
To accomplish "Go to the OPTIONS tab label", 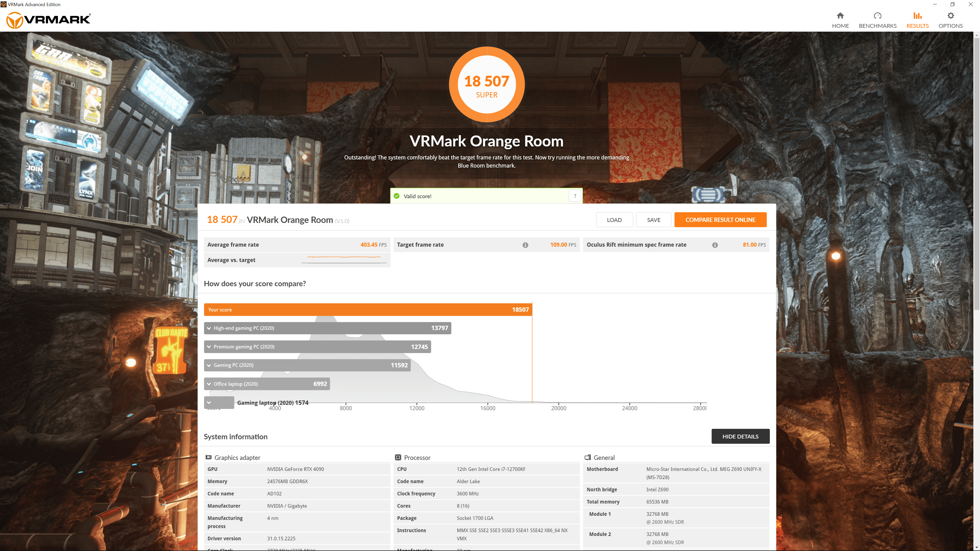I will point(950,26).
